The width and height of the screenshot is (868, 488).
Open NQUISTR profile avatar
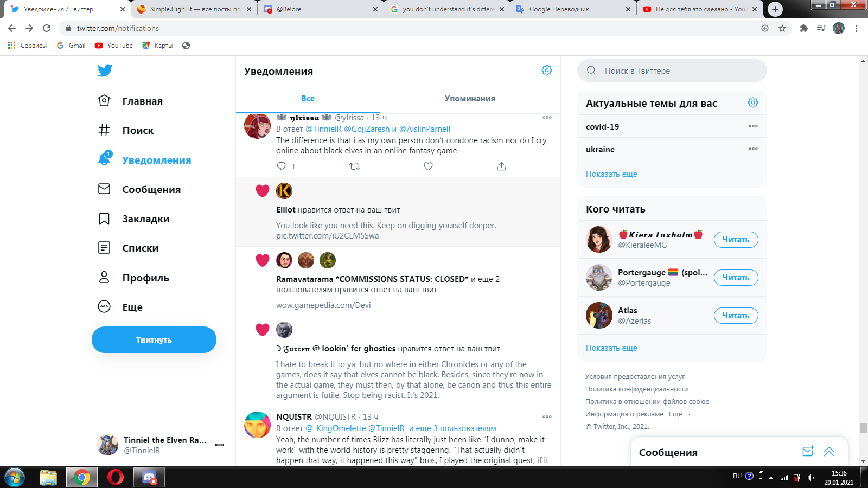tap(257, 425)
